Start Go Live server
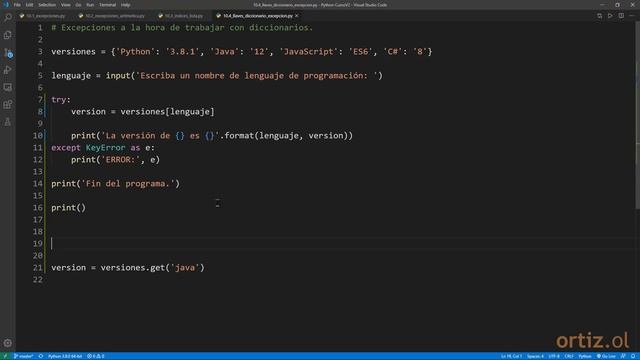The width and height of the screenshot is (640, 360). pos(607,356)
